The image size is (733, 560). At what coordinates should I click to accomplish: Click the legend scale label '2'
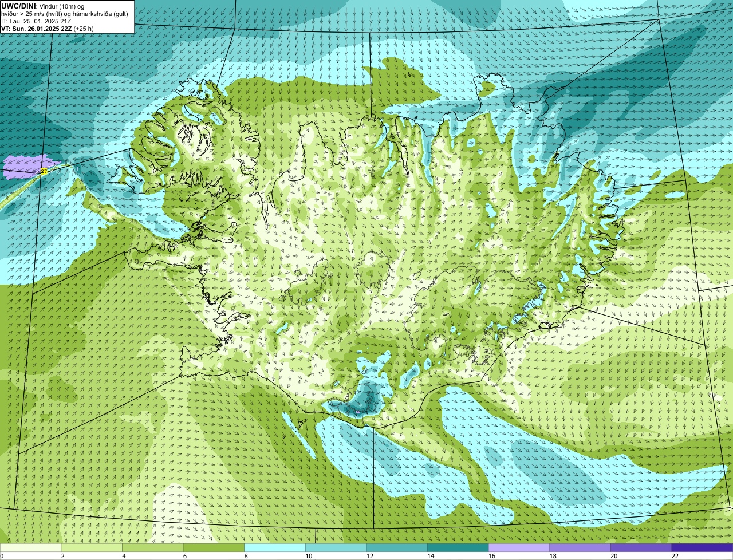click(x=62, y=556)
